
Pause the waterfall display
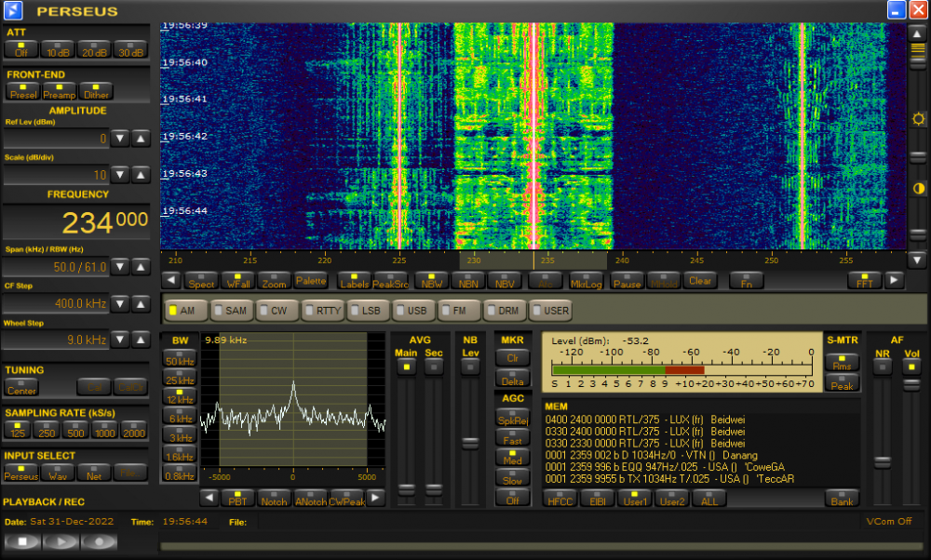[x=627, y=280]
